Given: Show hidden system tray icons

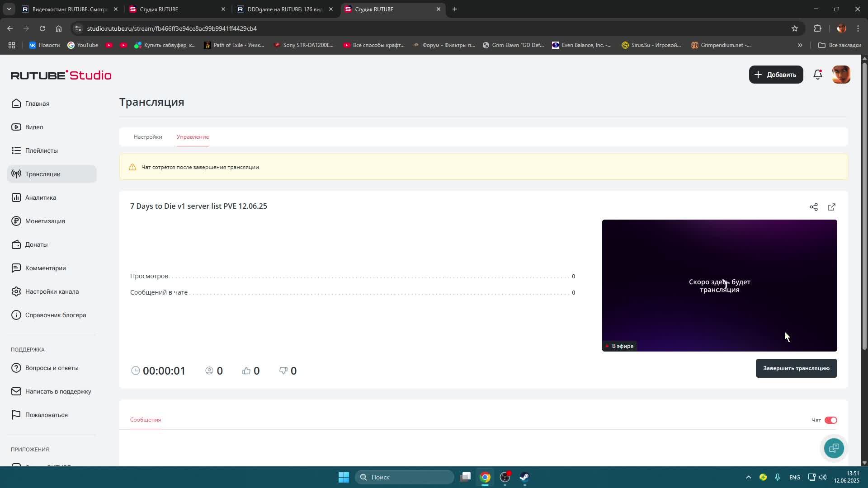Looking at the screenshot, I should pos(748,477).
